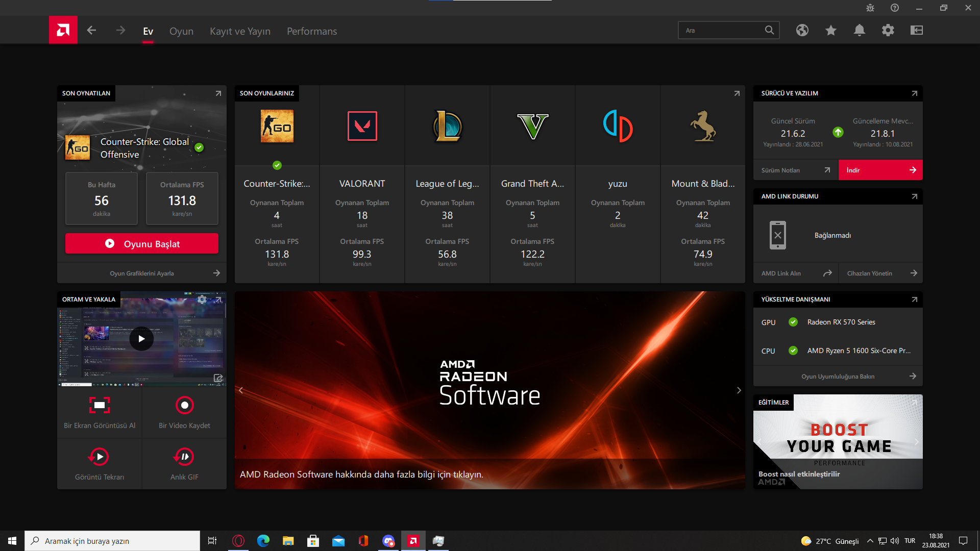Open the Boost Your Game tutorial thumbnail

tap(838, 442)
